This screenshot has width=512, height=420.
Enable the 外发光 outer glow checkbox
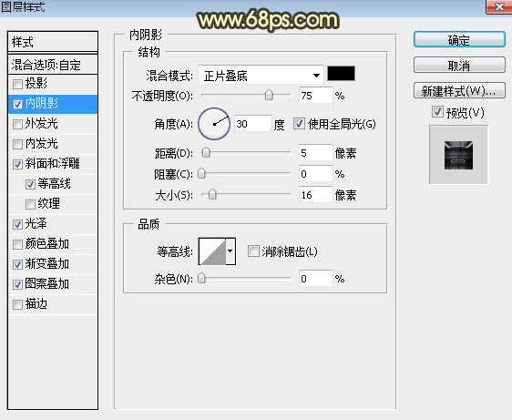[17, 124]
